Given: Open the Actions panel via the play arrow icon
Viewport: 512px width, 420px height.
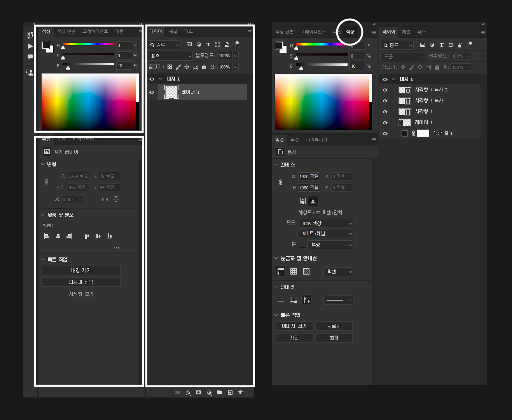Looking at the screenshot, I should (30, 46).
